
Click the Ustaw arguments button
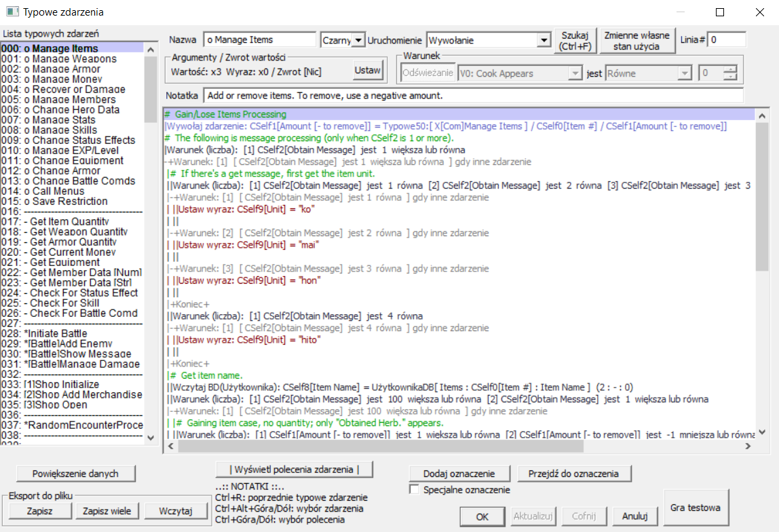368,70
